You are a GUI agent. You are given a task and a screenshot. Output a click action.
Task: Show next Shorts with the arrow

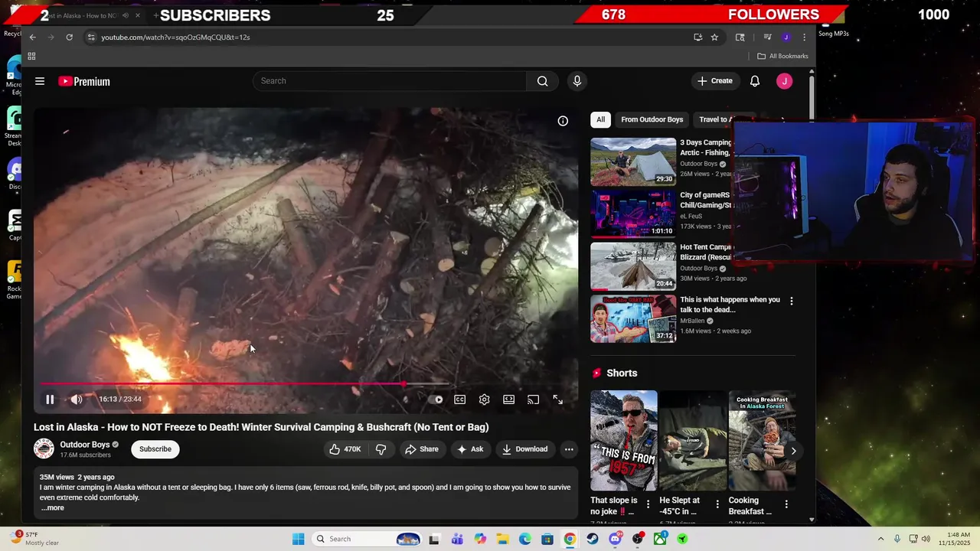pos(793,451)
